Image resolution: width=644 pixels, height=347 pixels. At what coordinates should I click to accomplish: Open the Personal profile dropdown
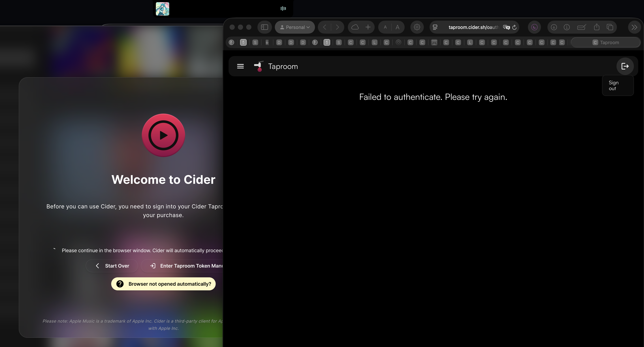point(295,27)
